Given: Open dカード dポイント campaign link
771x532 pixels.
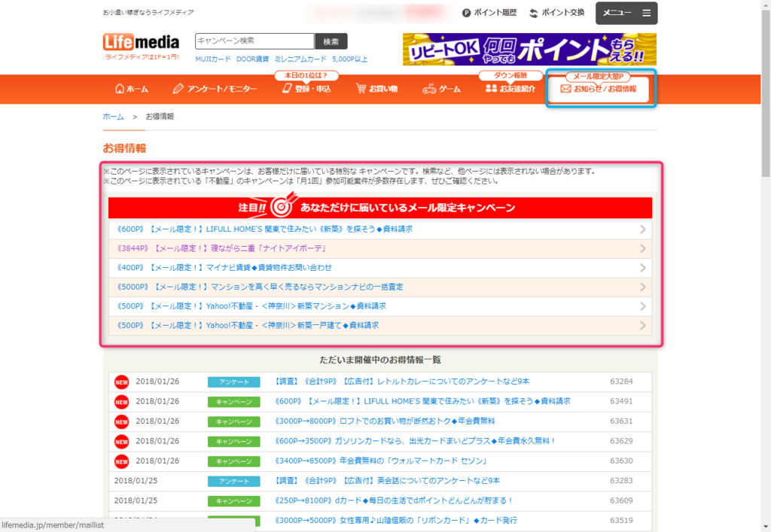Looking at the screenshot, I should (x=394, y=501).
